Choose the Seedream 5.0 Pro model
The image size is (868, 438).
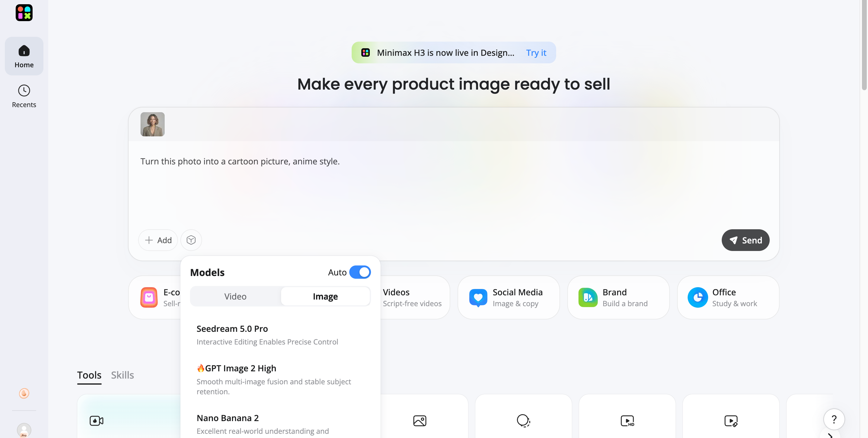click(x=280, y=335)
